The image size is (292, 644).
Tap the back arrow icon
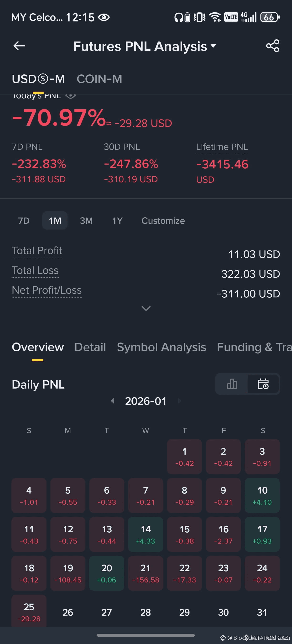point(19,46)
